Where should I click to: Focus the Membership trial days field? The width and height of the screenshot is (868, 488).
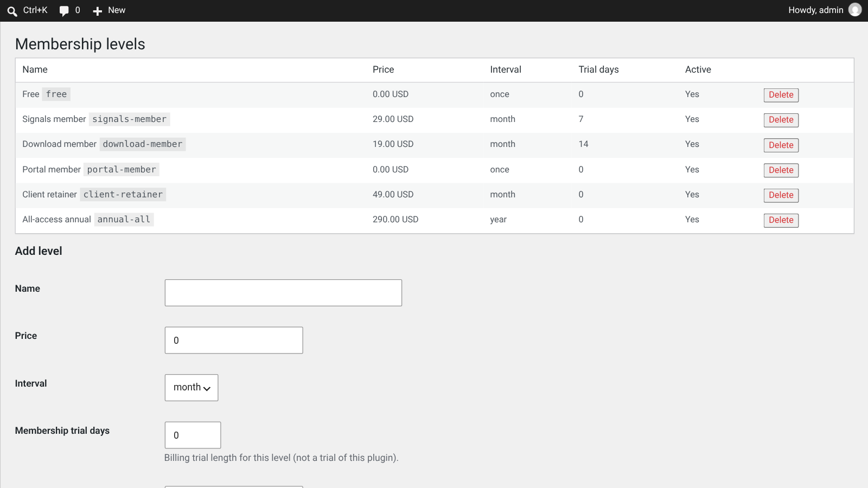tap(193, 435)
